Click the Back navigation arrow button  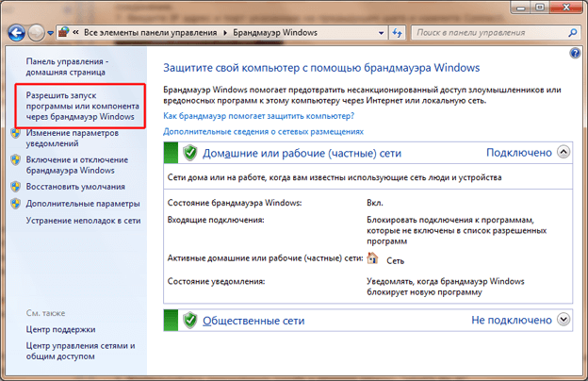(16, 33)
